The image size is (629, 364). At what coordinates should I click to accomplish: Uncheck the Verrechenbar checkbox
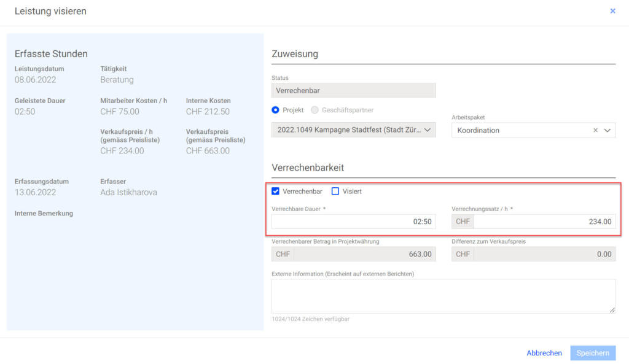(x=276, y=192)
